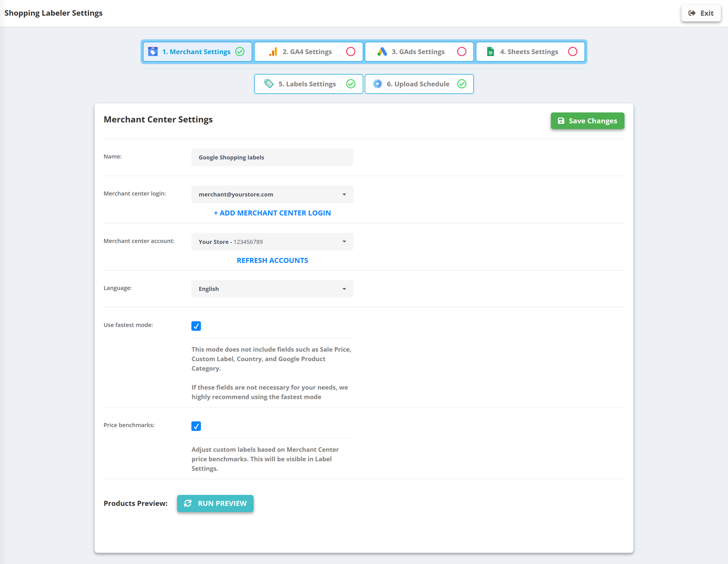Screen dimensions: 728x564
Task: Open the Language dropdown
Action: [272, 289]
